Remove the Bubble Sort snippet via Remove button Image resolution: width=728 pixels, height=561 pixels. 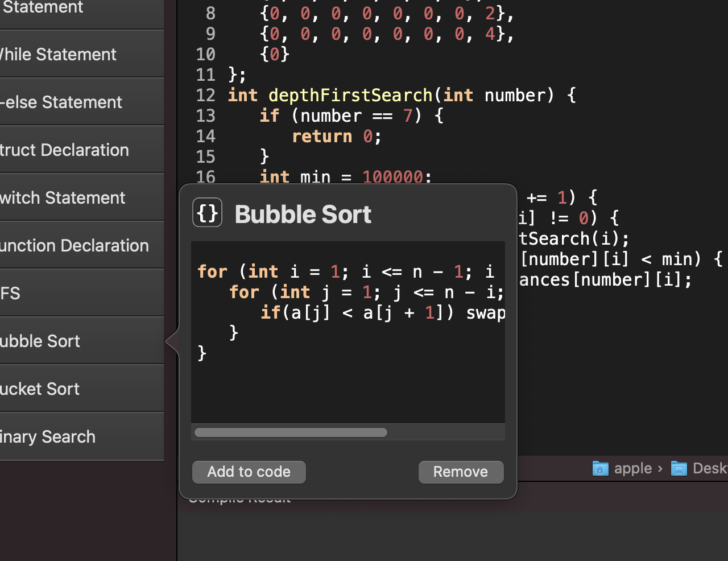point(461,472)
